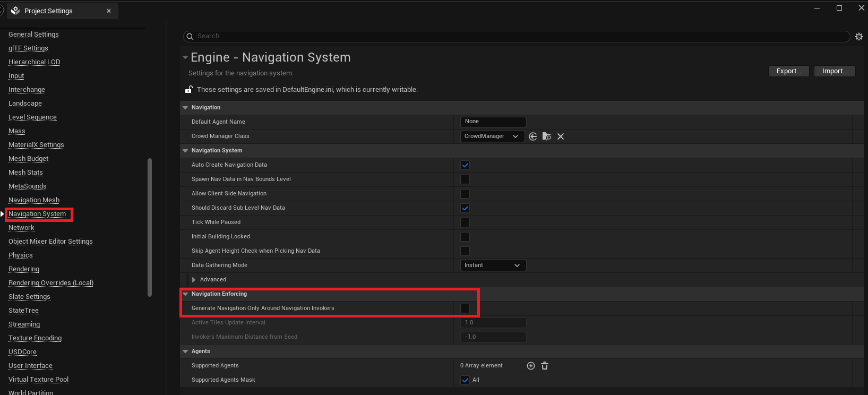Click the search magnifier icon
Screen dimensions: 868x395
point(190,37)
